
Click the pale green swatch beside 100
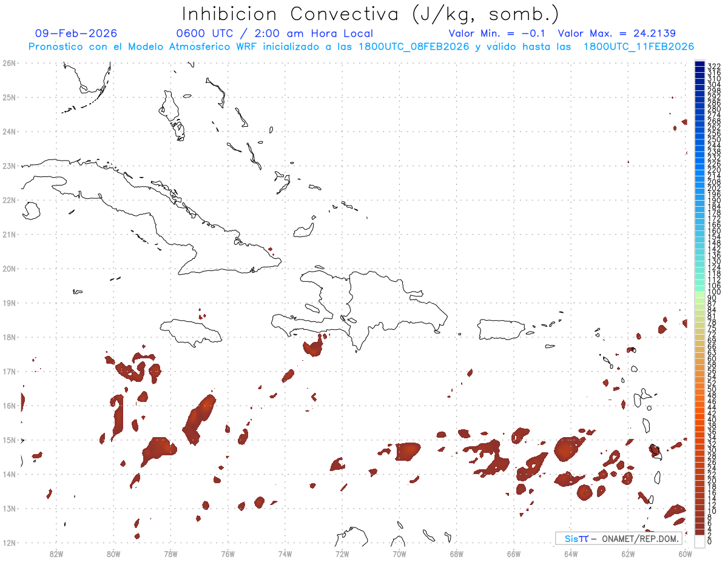[x=699, y=293]
